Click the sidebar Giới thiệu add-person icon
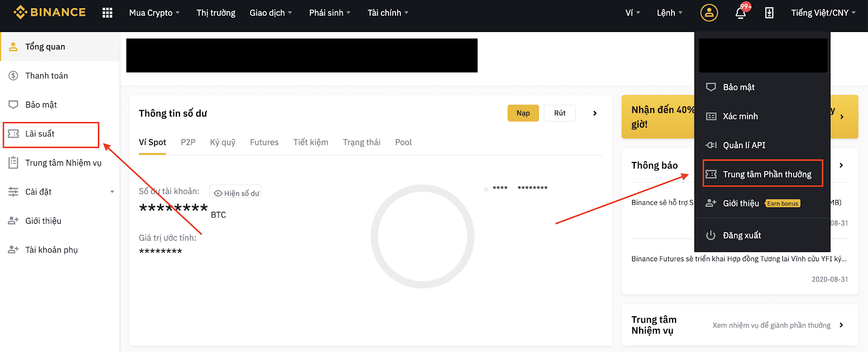 pyautogui.click(x=14, y=221)
